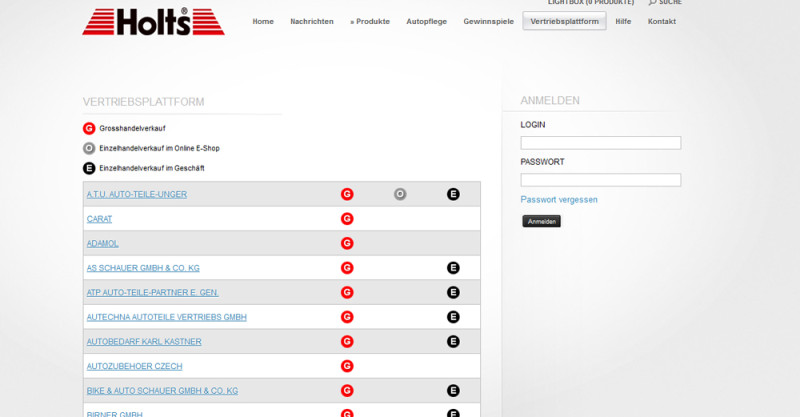This screenshot has width=800, height=417.
Task: Click the Online E-Shop legend O icon
Action: click(89, 148)
